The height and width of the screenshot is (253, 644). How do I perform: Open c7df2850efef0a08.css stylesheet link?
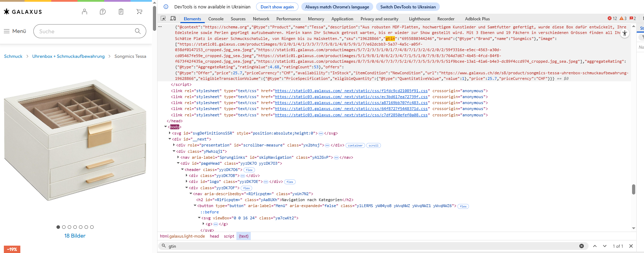click(351, 115)
